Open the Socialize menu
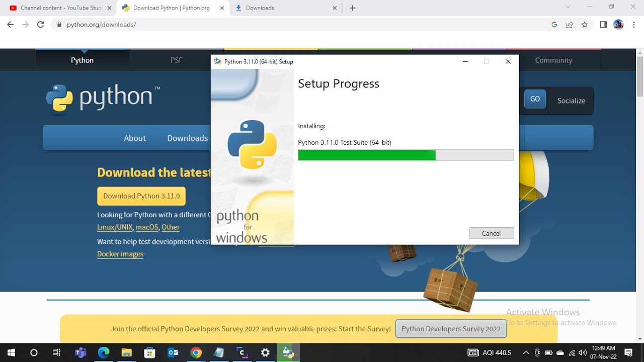 coord(571,101)
